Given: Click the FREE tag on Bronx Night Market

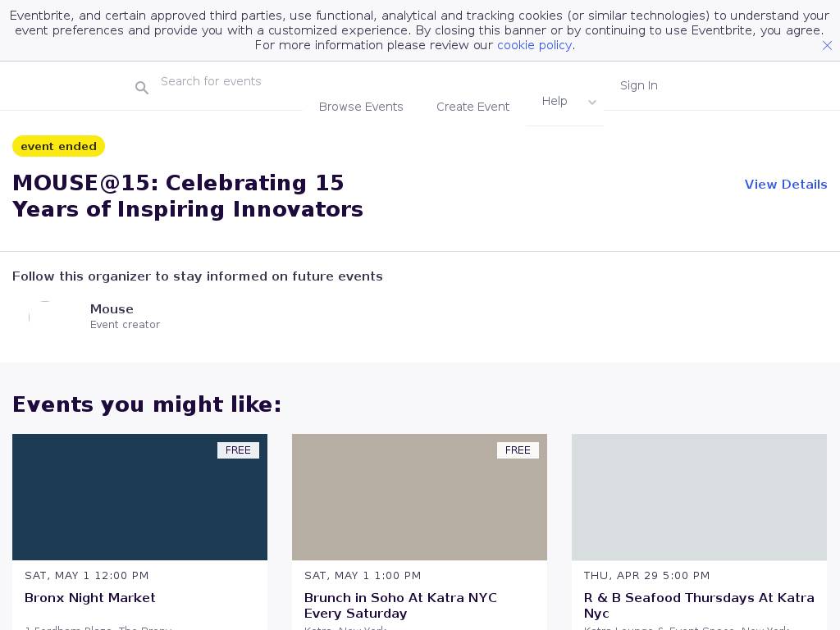Looking at the screenshot, I should (x=238, y=450).
